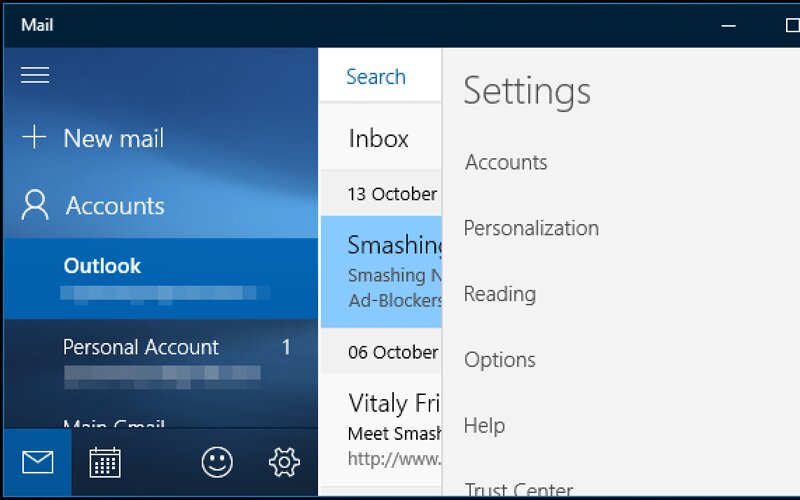Click the 13 October date header
This screenshot has width=800, height=500.
pyautogui.click(x=392, y=194)
